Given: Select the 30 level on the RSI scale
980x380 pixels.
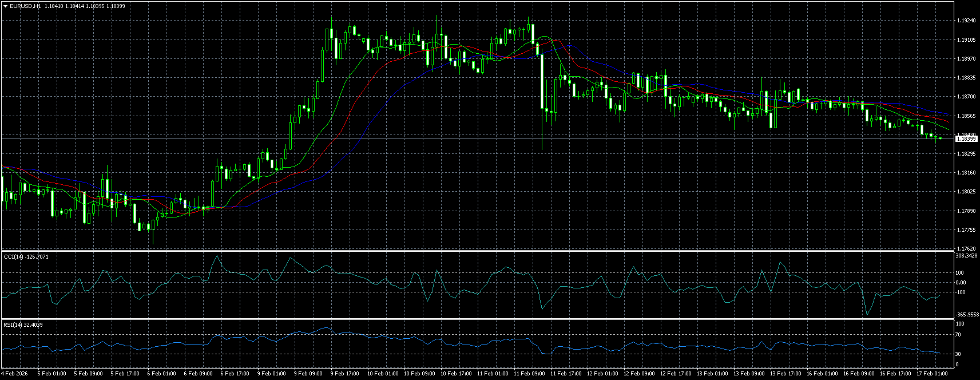Looking at the screenshot, I should 959,354.
